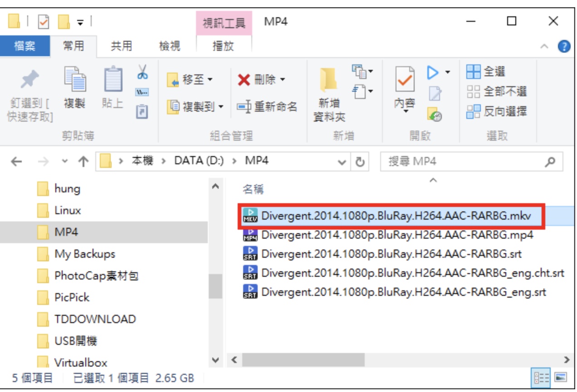The height and width of the screenshot is (392, 577).
Task: Open the Copy To (複製到) dropdown
Action: 196,107
